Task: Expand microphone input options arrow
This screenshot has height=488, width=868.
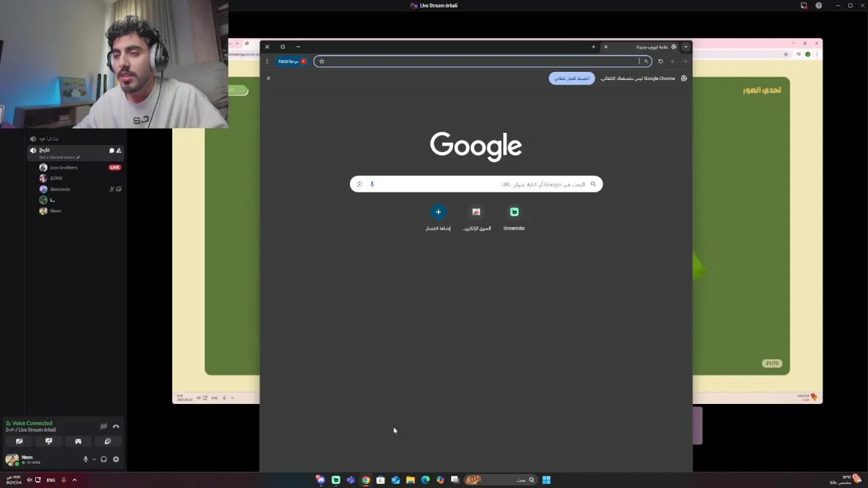Action: [94, 459]
